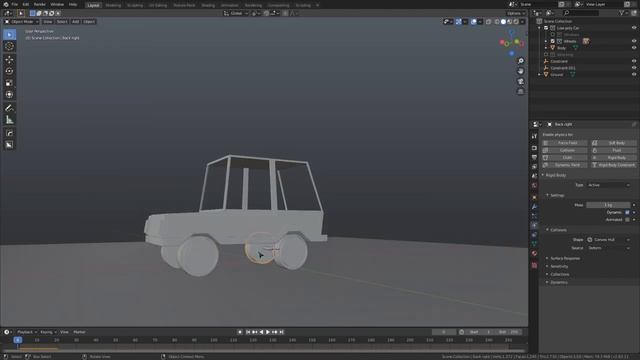Open the Render menu
The height and width of the screenshot is (360, 640).
coord(40,4)
